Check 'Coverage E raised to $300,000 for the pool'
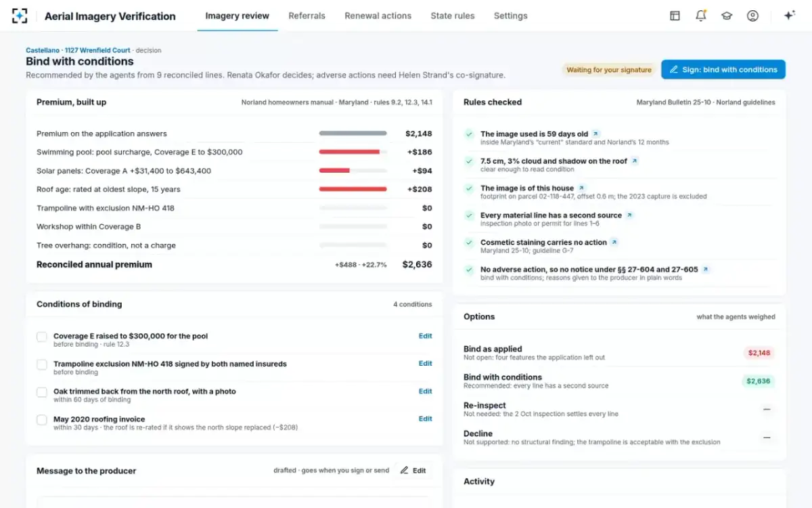 coord(42,337)
